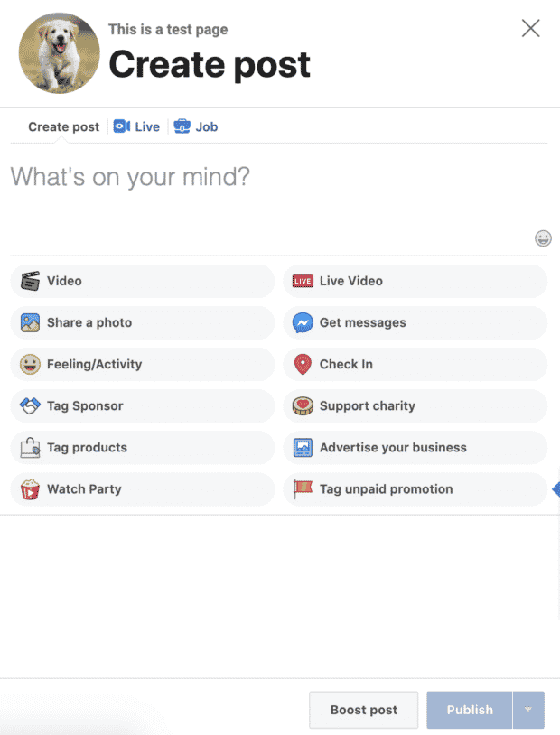Click the Live camera icon in tabs

click(122, 126)
